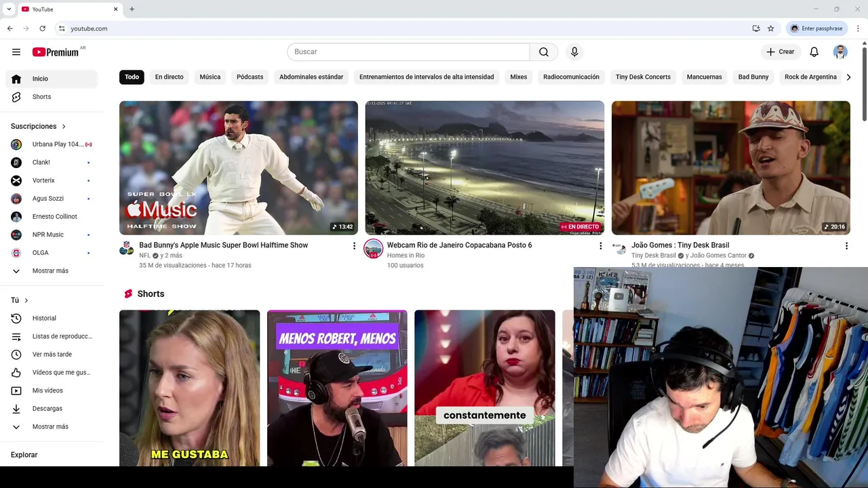Open Shorts in the sidebar

(52, 97)
